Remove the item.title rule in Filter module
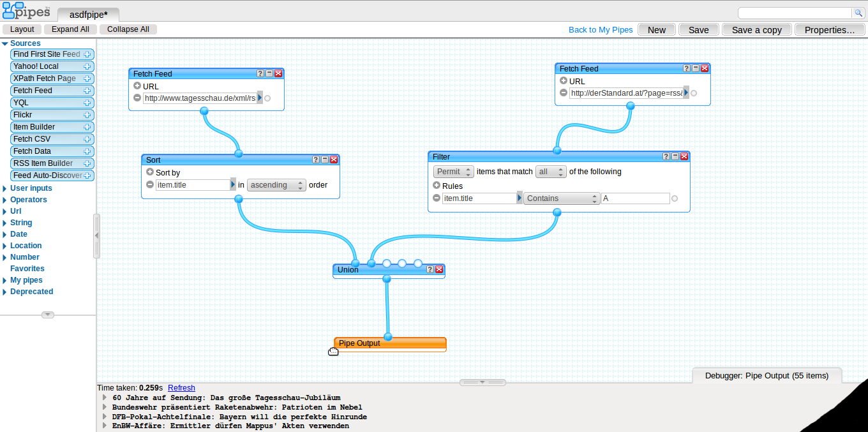Image resolution: width=868 pixels, height=432 pixels. click(437, 198)
